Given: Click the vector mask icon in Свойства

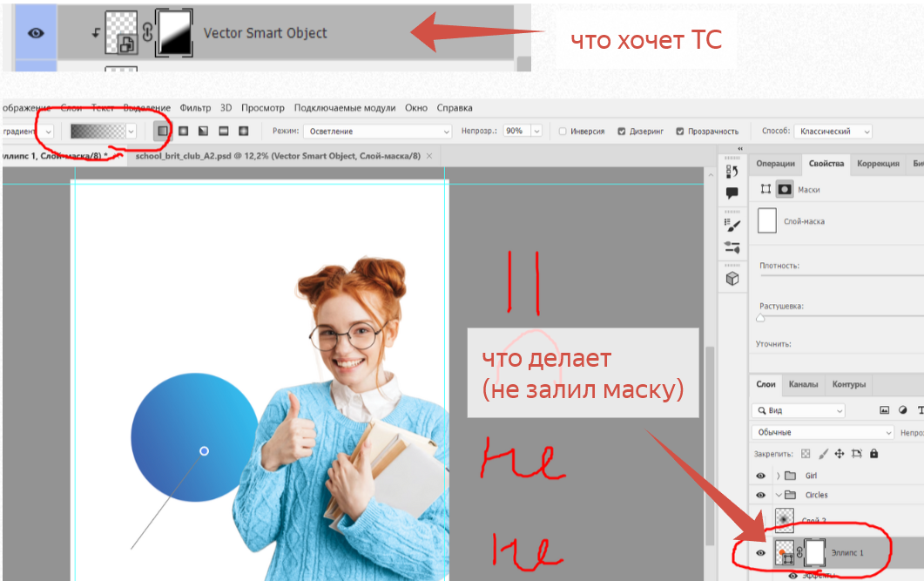Looking at the screenshot, I should pyautogui.click(x=766, y=189).
